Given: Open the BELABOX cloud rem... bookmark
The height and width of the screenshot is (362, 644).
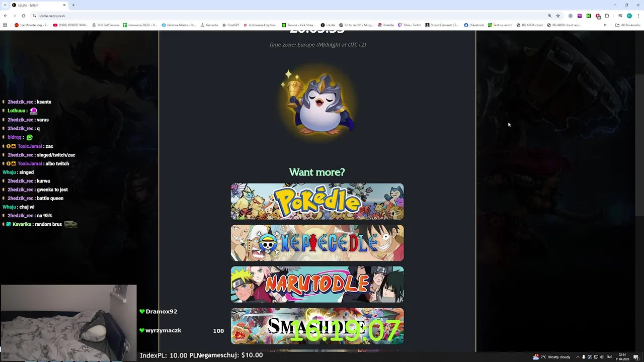Looking at the screenshot, I should click(564, 25).
